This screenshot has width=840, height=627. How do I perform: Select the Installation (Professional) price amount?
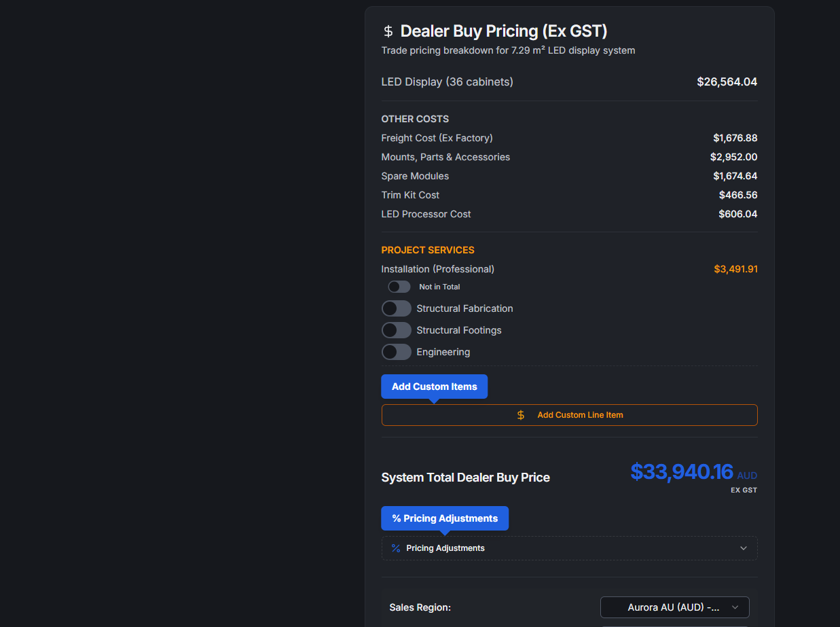[736, 269]
